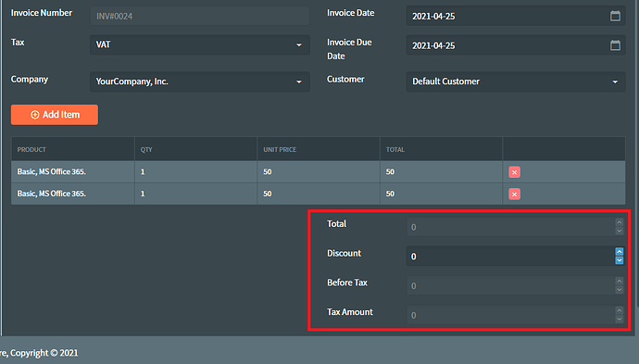This screenshot has height=364, width=639.
Task: Click the Before Tax up spinner arrow
Action: pos(619,281)
